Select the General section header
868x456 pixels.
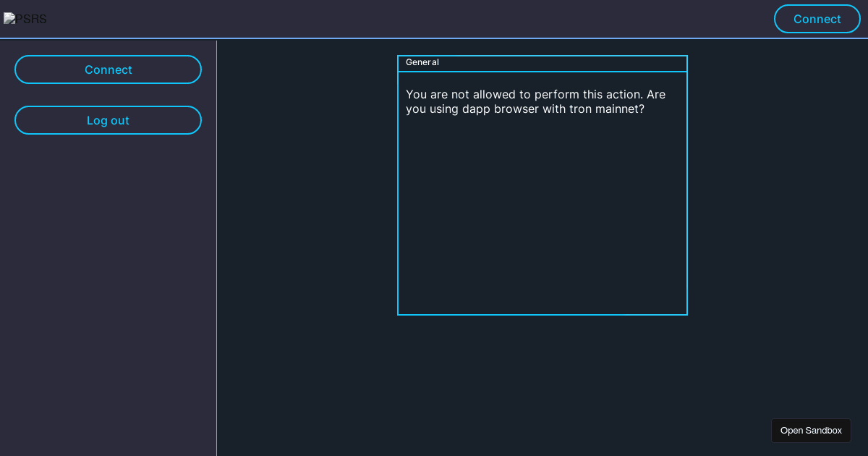[x=422, y=62]
